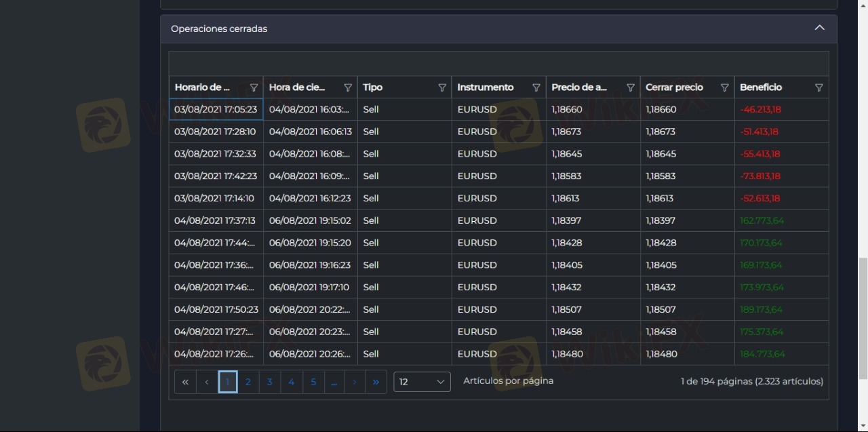Open filter for Precio de apertura column
Screen dimensions: 868x432
tap(631, 87)
